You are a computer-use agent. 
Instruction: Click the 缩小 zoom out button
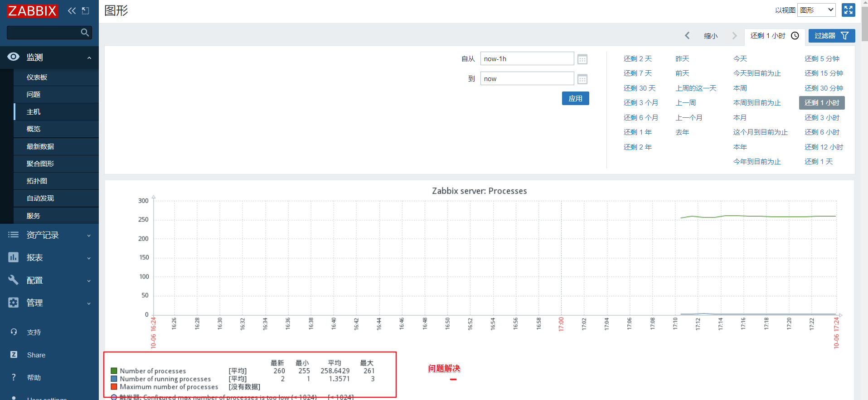pos(710,36)
